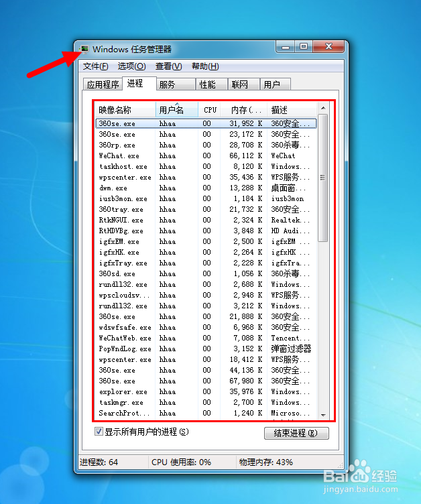Select the WeChat.exe process row
Screen dimensions: 421x504
click(206, 156)
